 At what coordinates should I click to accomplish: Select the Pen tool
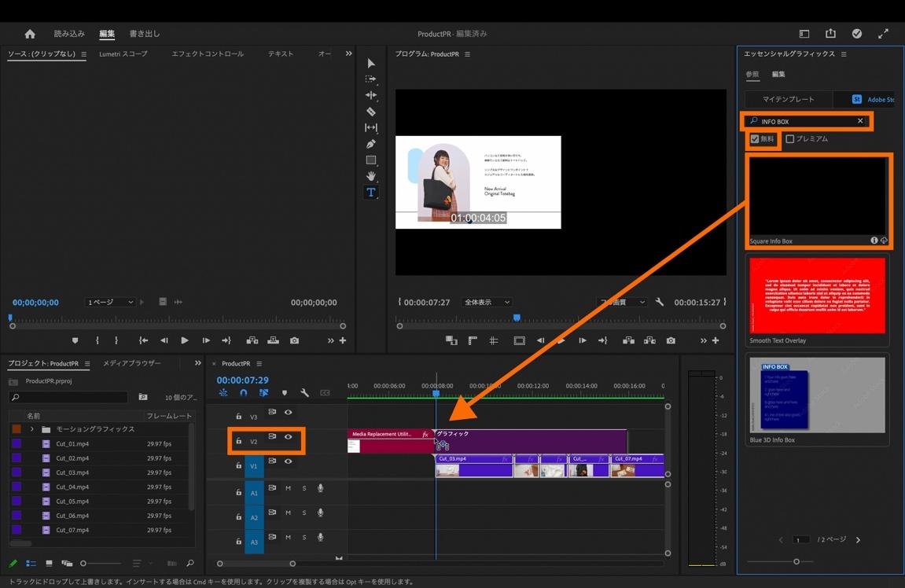pos(371,144)
